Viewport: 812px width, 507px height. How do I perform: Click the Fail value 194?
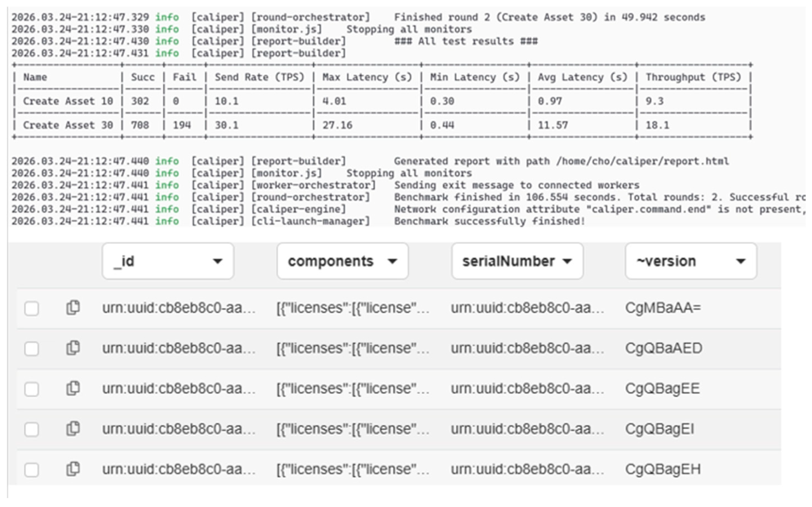(182, 125)
